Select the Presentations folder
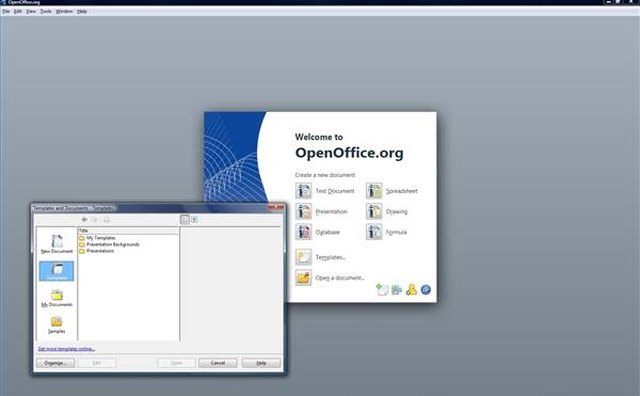The width and height of the screenshot is (640, 396). tap(96, 251)
